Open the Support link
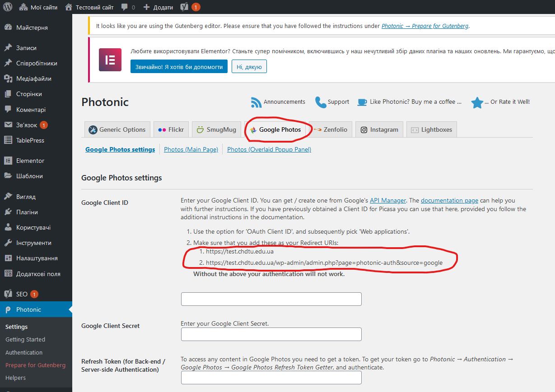 [x=339, y=102]
